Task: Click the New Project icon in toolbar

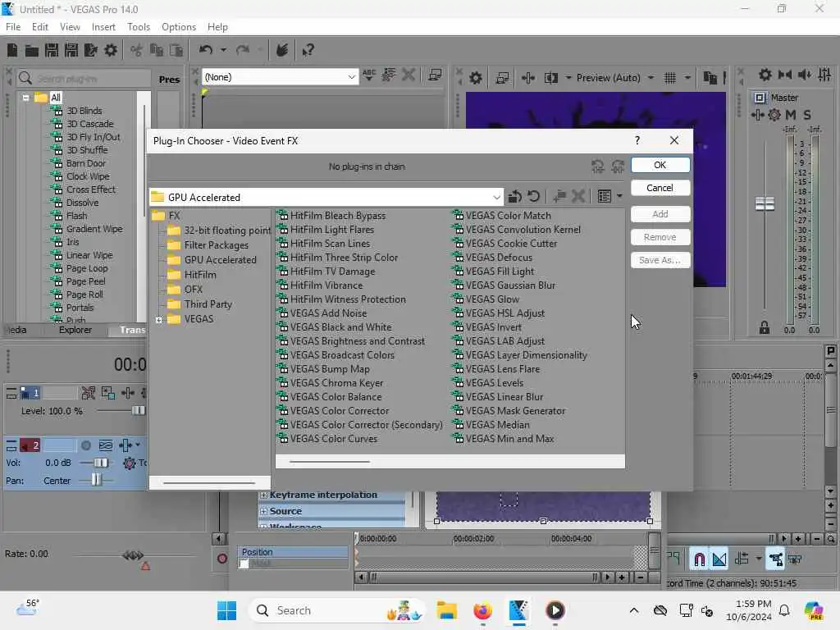Action: 11,50
